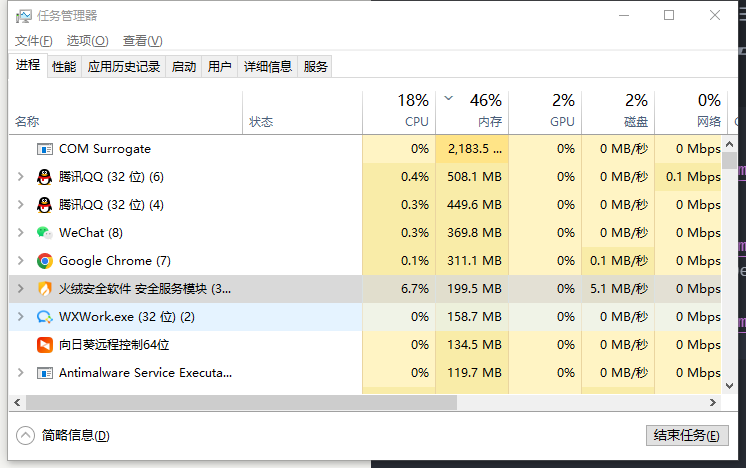The image size is (746, 468).
Task: Click the 158.7 MB memory value
Action: pyautogui.click(x=474, y=317)
